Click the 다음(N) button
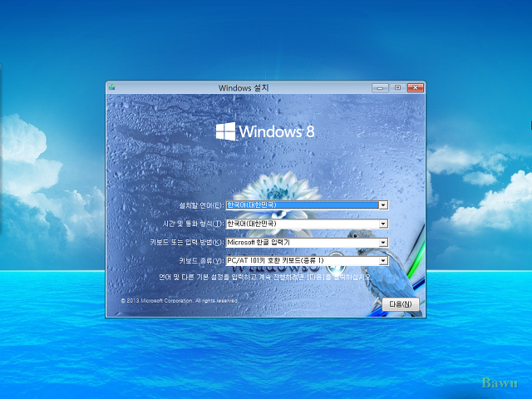The width and height of the screenshot is (532, 399). coord(401,304)
